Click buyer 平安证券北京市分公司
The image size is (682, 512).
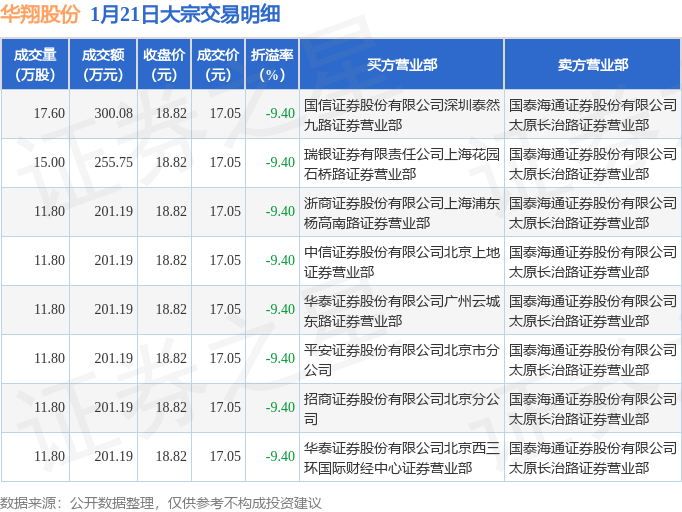401,360
